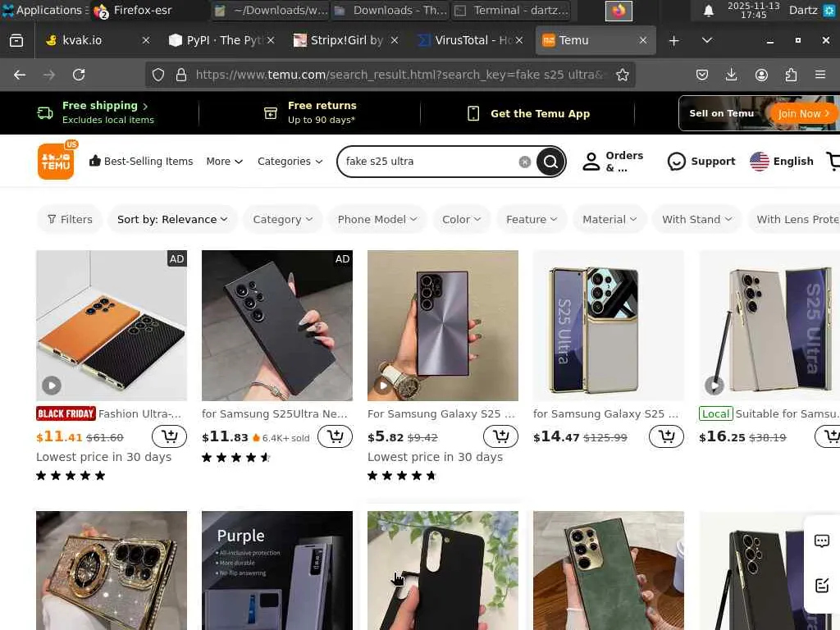Close the kvak.io tab

[146, 41]
